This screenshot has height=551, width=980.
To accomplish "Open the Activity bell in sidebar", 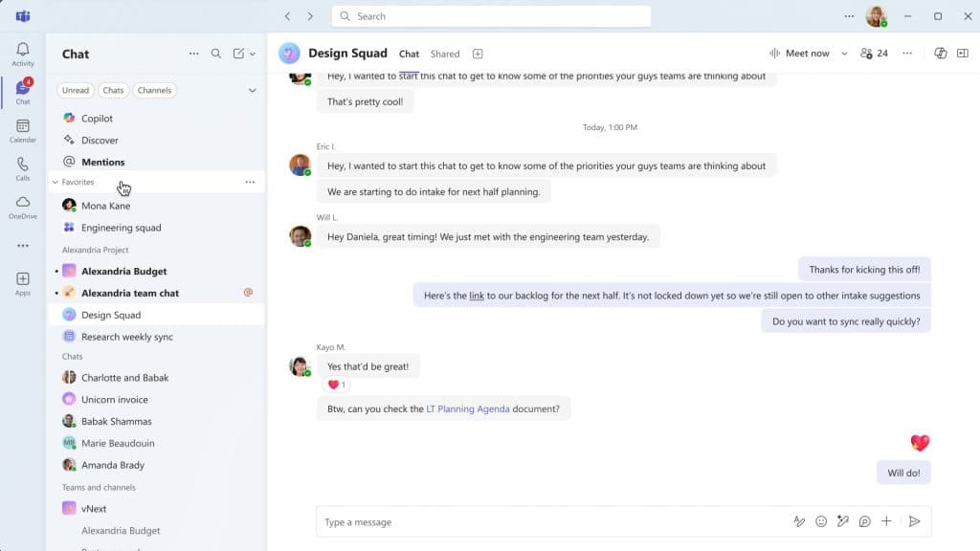I will coord(23,54).
